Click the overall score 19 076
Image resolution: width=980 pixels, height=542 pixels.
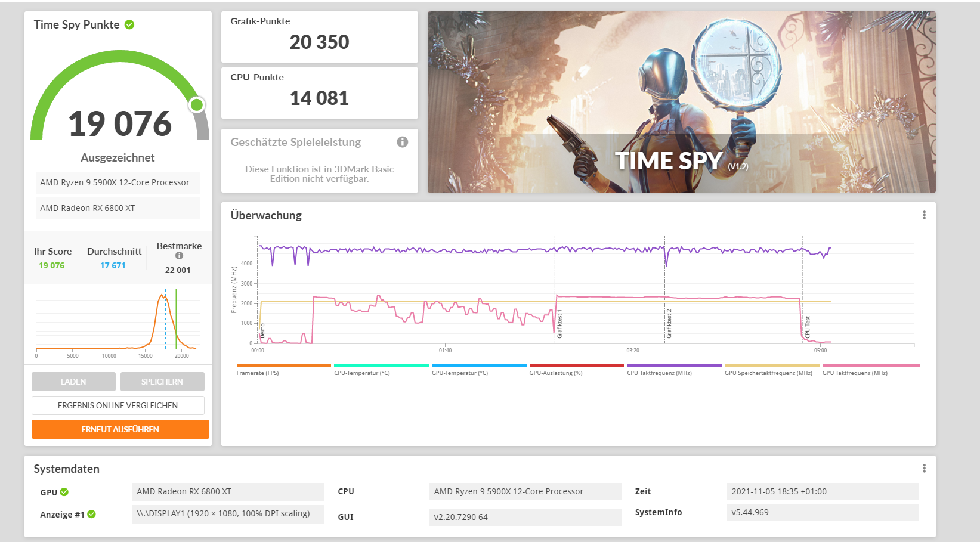point(120,123)
